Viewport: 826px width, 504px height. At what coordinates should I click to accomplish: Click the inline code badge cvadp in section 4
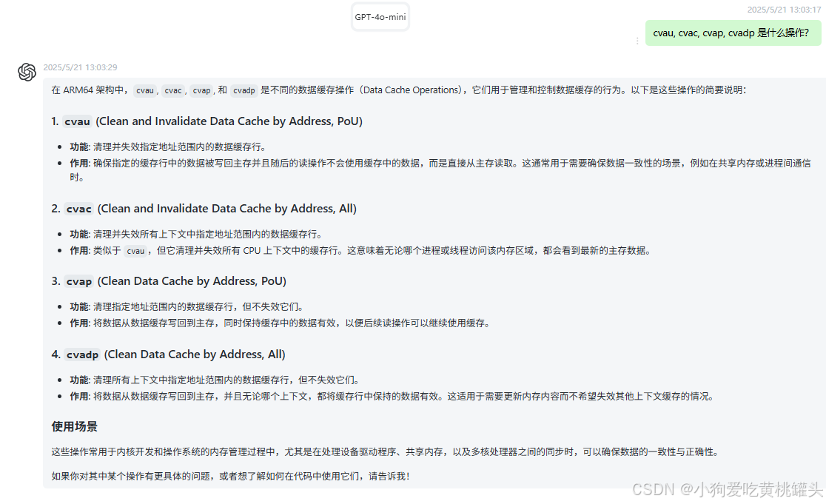pos(82,354)
